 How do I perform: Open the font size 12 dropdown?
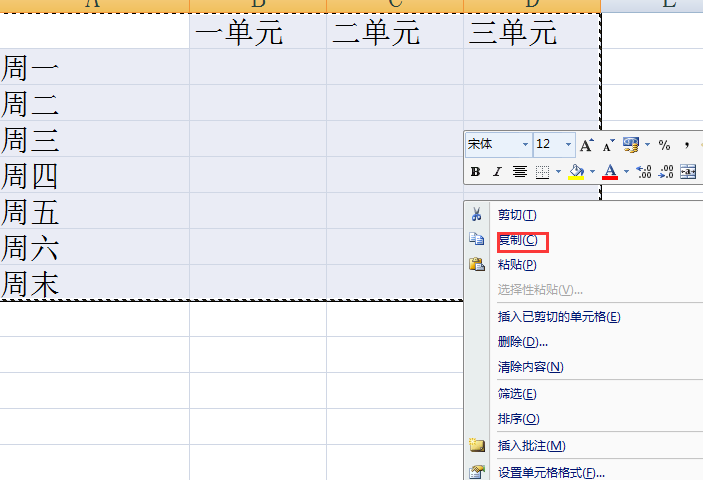click(568, 145)
